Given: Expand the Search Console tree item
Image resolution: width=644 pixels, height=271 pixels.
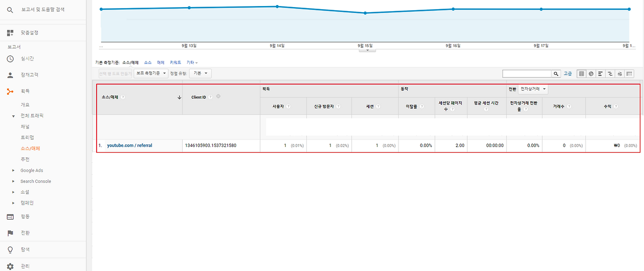Looking at the screenshot, I should coord(14,181).
